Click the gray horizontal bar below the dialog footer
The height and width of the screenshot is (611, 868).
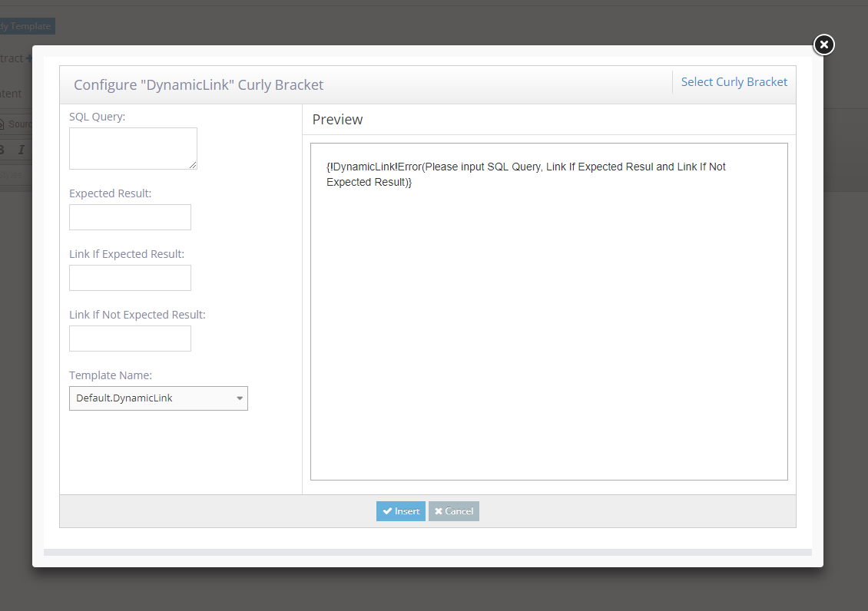427,552
